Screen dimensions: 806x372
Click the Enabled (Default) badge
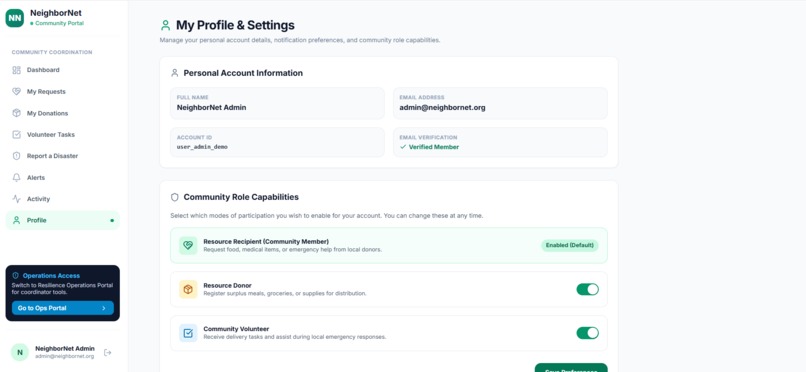pos(570,245)
